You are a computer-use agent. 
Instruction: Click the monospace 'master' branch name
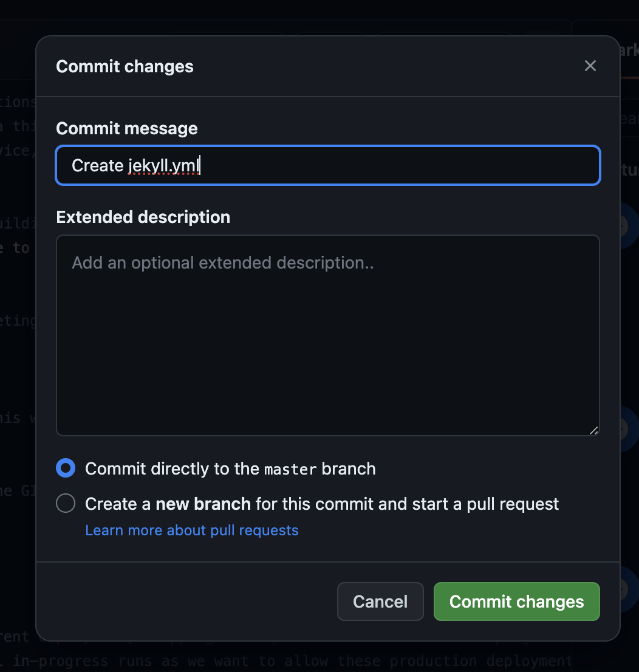pos(290,469)
